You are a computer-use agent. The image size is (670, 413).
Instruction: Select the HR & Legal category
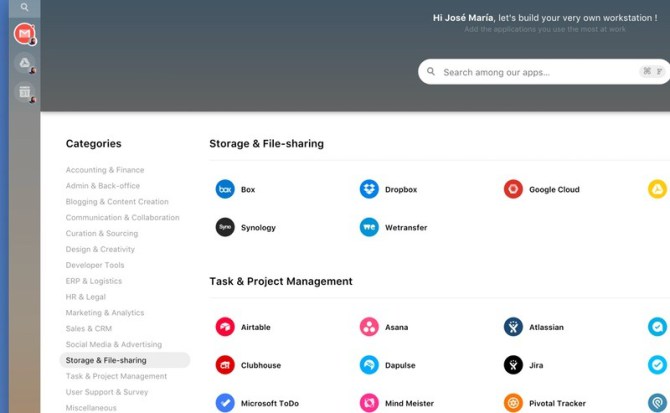tap(85, 297)
